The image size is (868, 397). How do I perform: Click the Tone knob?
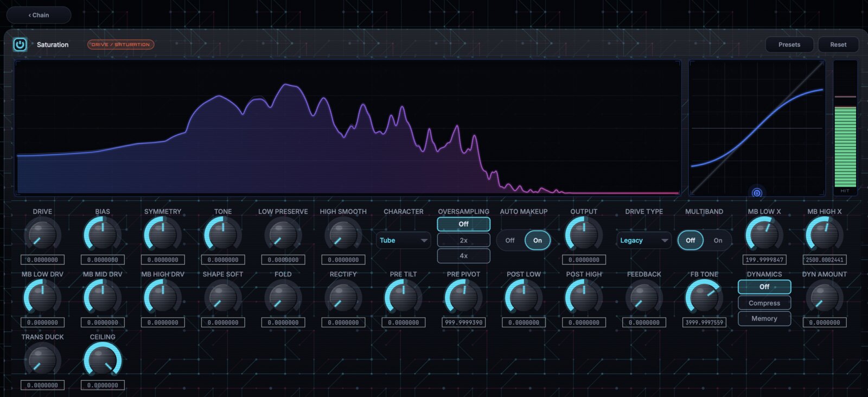pyautogui.click(x=222, y=235)
